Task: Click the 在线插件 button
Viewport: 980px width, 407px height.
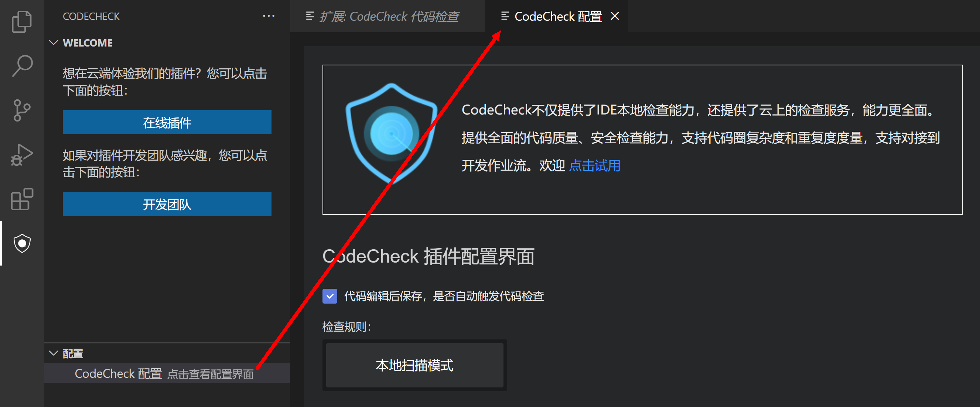Action: tap(167, 122)
